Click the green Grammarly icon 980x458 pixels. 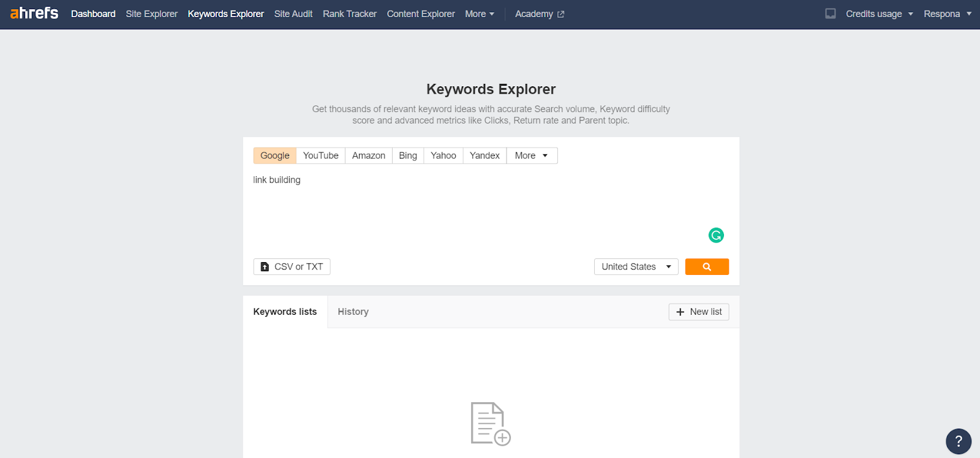click(x=716, y=235)
